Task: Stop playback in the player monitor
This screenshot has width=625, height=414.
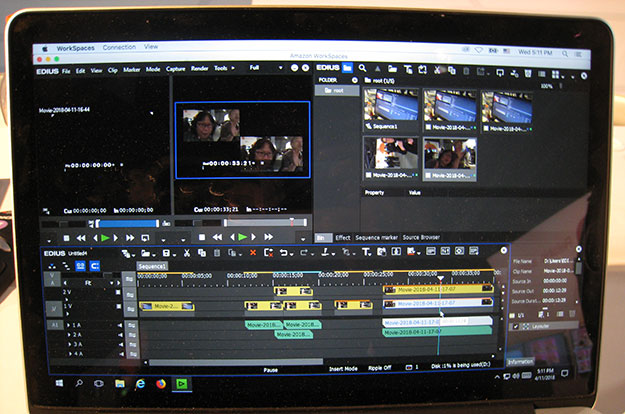Action: click(x=66, y=238)
